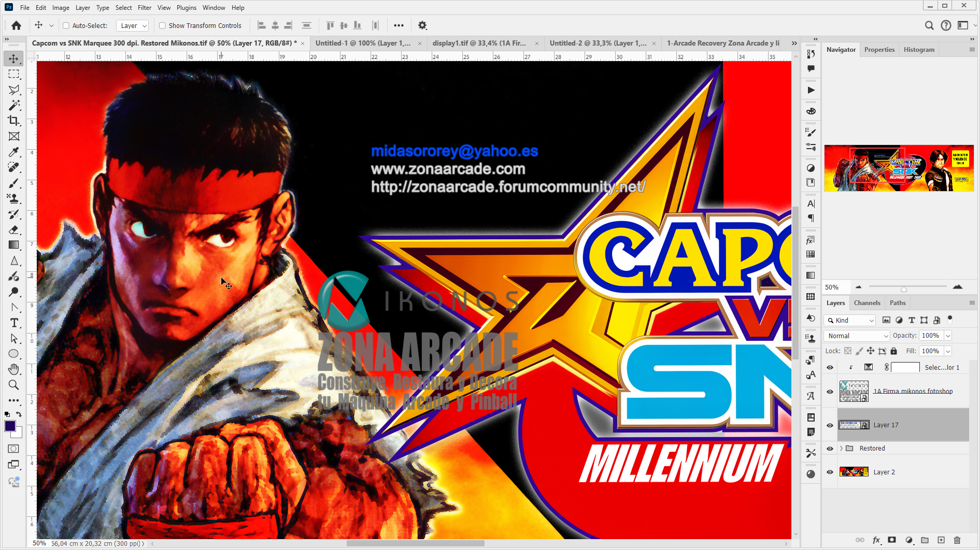
Task: Open the Navigator panel menu
Action: (x=972, y=50)
